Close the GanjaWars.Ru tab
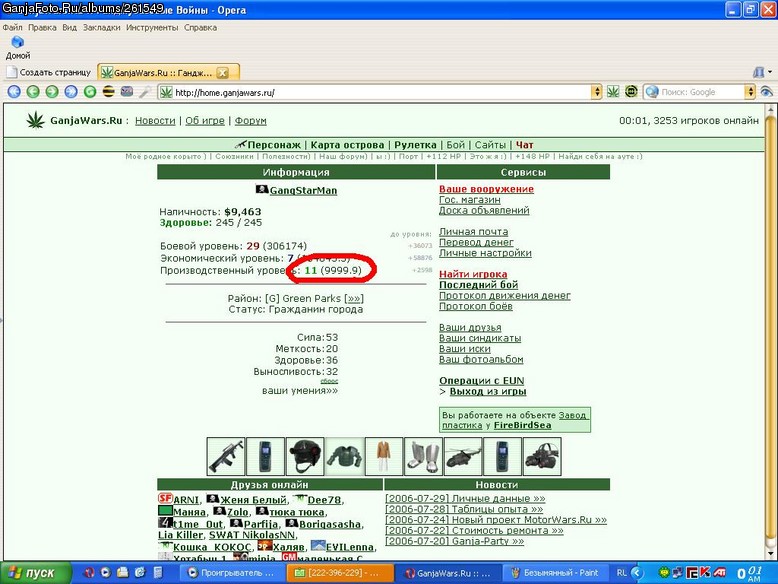Viewport: 778px width, 584px height. point(223,73)
